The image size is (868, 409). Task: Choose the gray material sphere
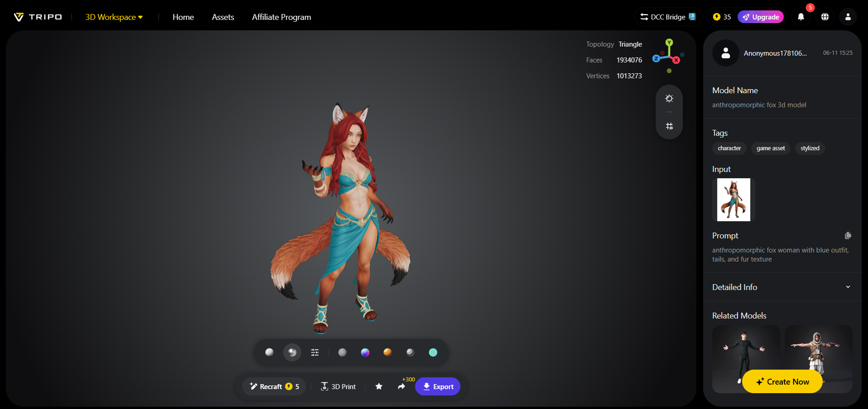click(342, 352)
